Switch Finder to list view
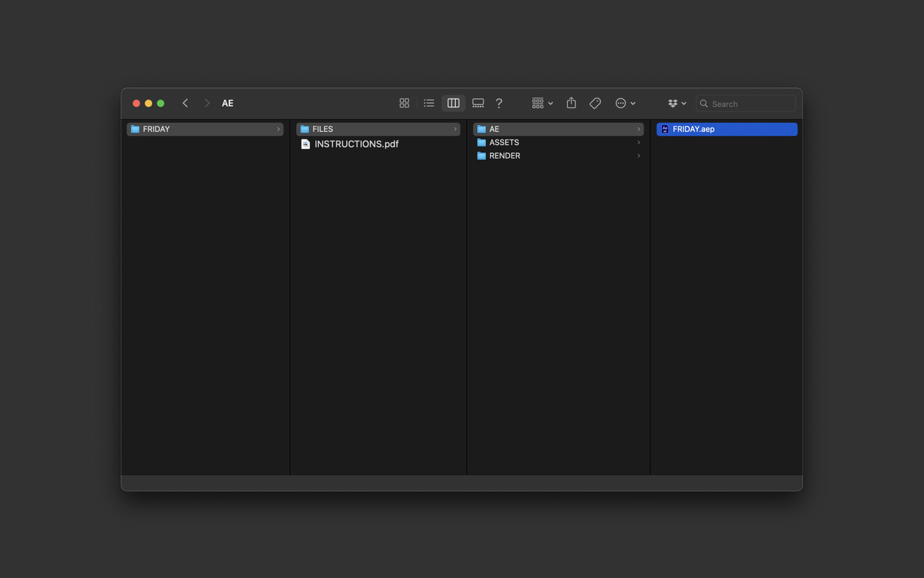Screen dimensions: 924x578 coord(429,103)
